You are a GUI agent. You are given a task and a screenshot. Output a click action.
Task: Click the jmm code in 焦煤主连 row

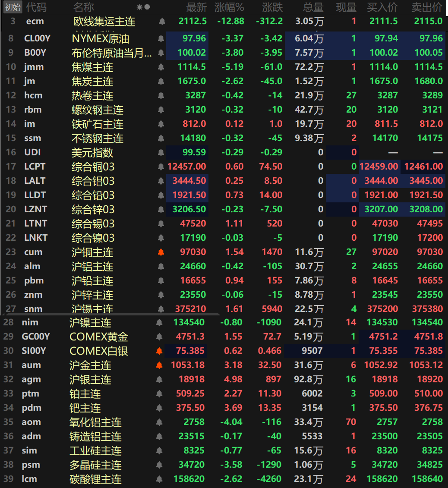coord(34,67)
